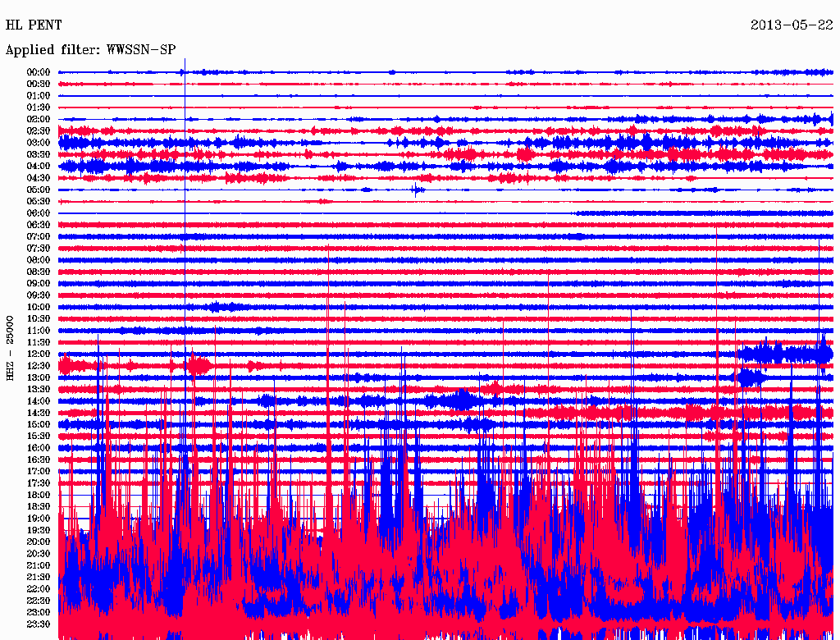Choose the 23:00 row label
The height and width of the screenshot is (640, 840).
pos(39,612)
